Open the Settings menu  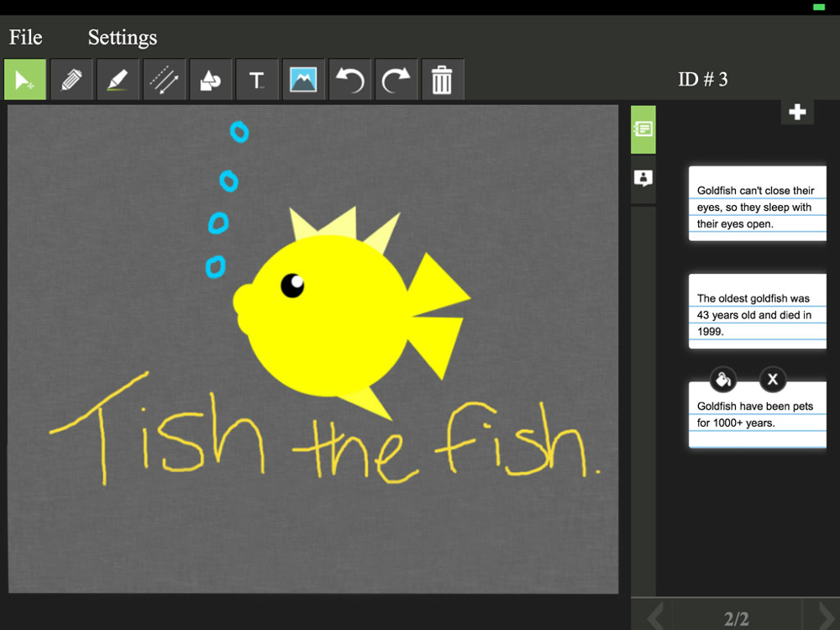[123, 38]
